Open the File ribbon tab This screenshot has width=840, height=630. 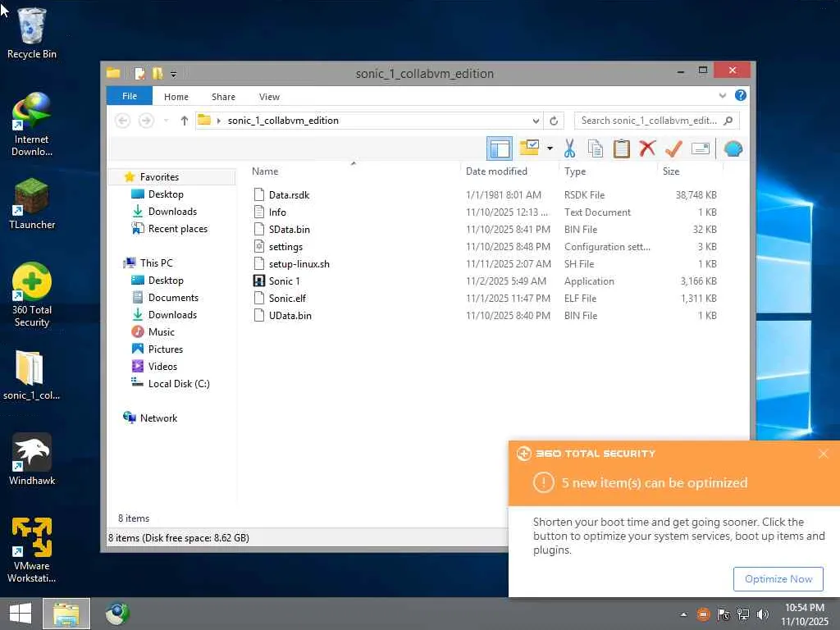(x=130, y=96)
